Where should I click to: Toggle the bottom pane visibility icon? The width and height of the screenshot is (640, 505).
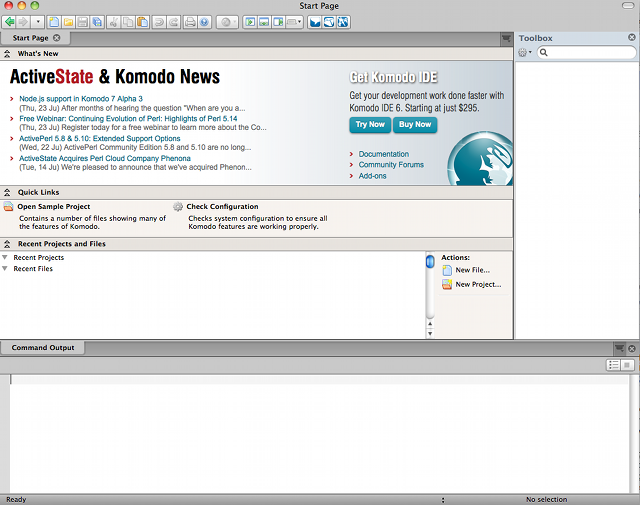point(264,22)
